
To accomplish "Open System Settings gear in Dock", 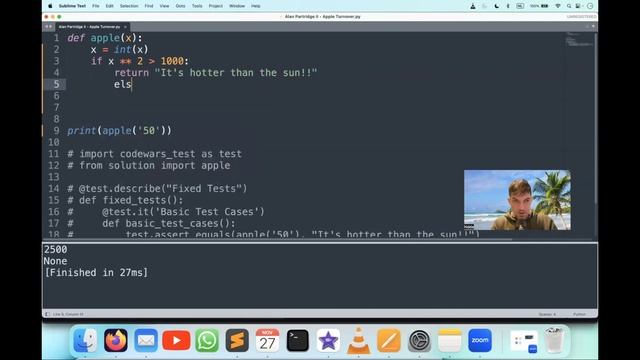I will coord(419,340).
